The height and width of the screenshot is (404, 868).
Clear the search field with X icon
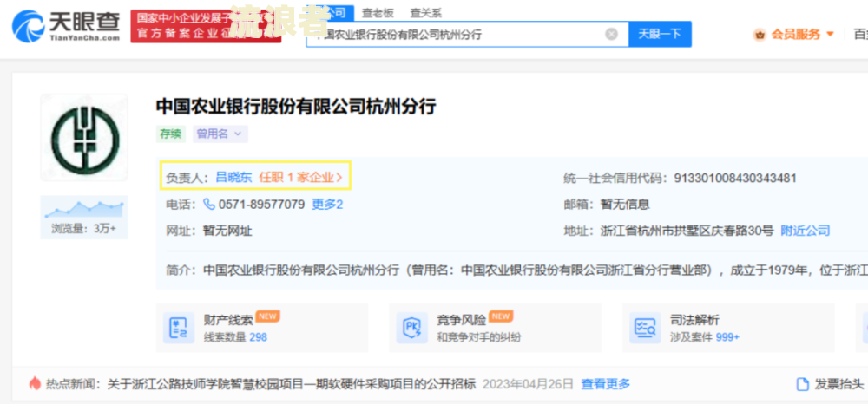coord(611,35)
